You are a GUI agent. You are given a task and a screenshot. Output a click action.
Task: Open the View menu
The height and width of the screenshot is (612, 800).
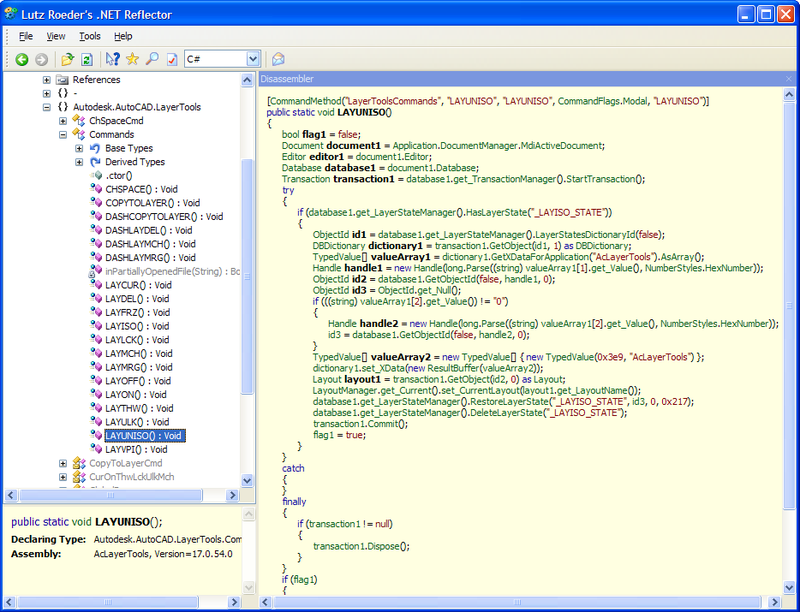(x=56, y=36)
